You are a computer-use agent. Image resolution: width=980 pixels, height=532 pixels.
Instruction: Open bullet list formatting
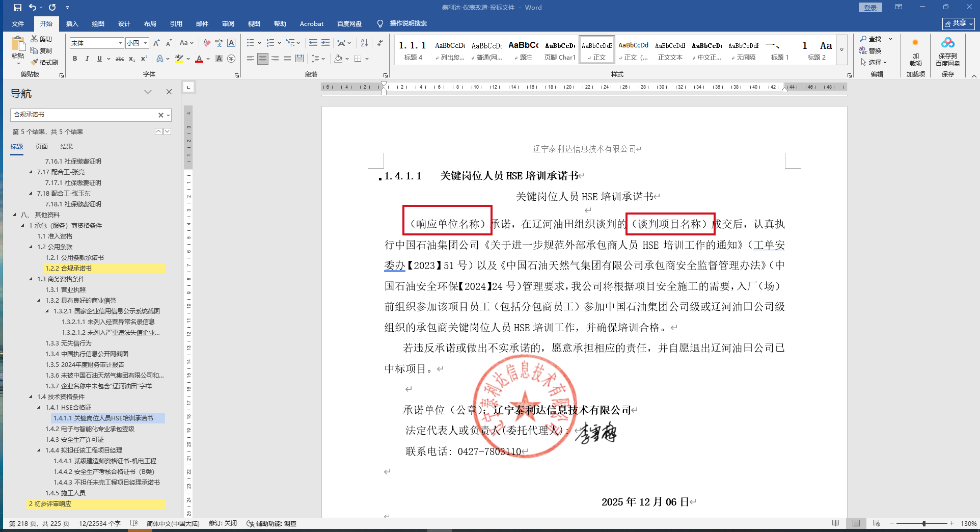pos(251,43)
